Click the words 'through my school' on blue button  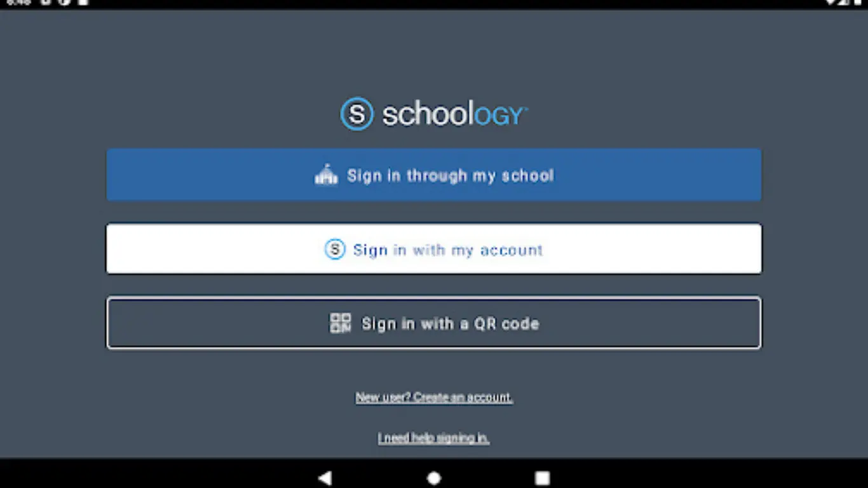(480, 175)
